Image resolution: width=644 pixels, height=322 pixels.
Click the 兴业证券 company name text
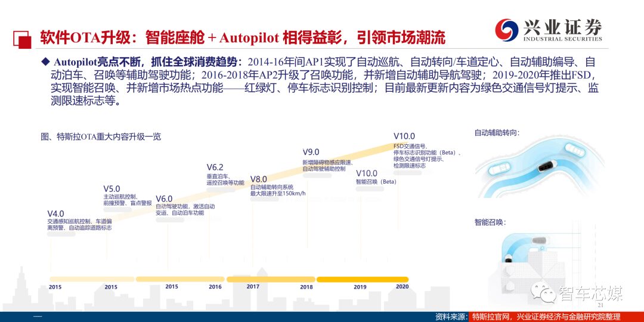(562, 27)
